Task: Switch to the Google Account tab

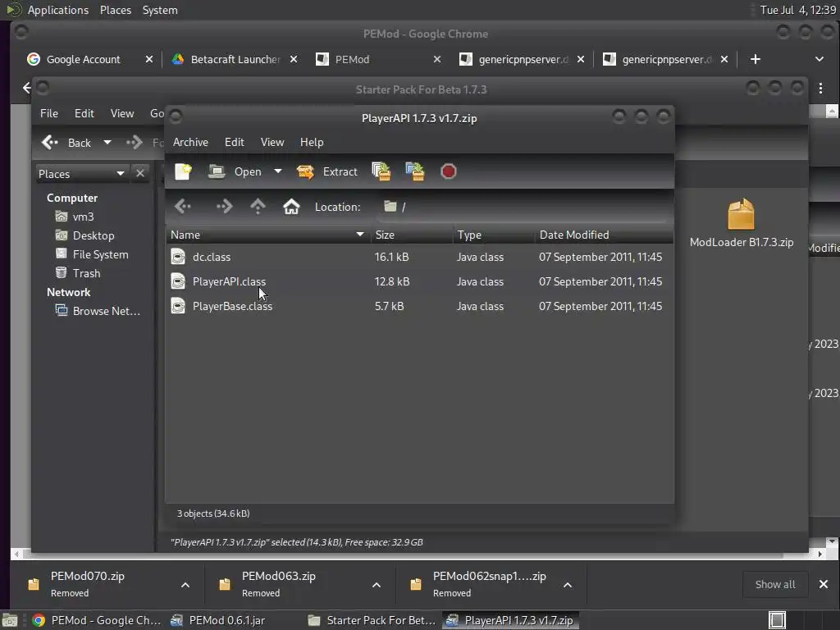Action: coord(83,59)
